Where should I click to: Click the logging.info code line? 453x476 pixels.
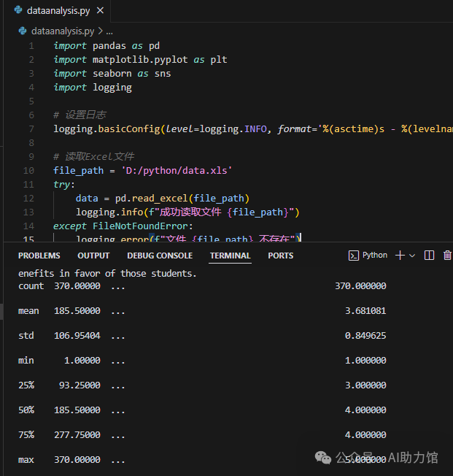[x=187, y=212]
